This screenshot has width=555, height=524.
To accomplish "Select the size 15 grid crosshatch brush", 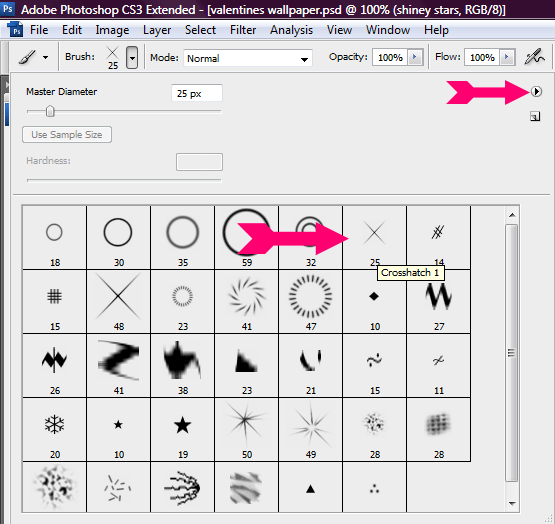I will 55,302.
